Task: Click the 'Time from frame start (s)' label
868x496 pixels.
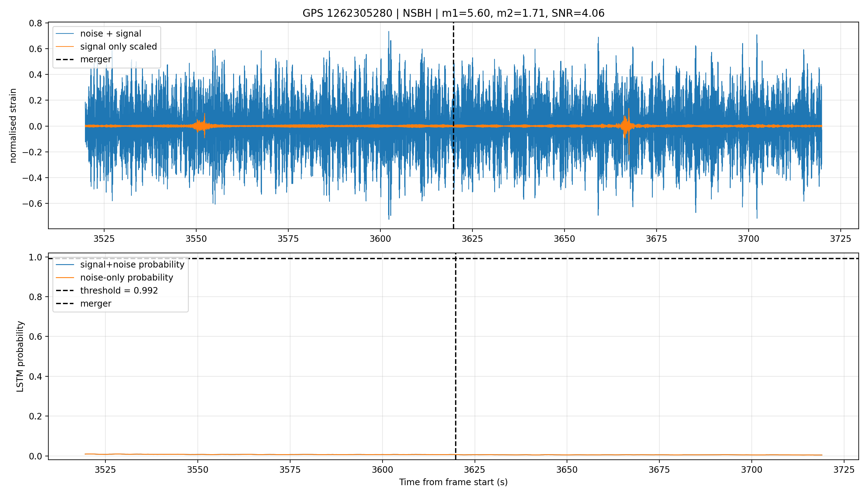Action: [x=454, y=482]
